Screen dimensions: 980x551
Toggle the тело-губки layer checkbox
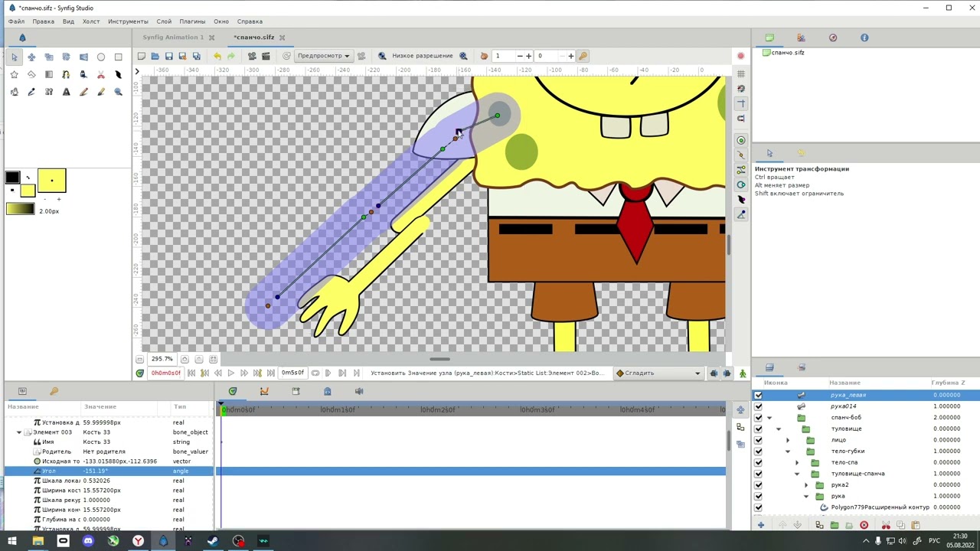click(x=758, y=452)
